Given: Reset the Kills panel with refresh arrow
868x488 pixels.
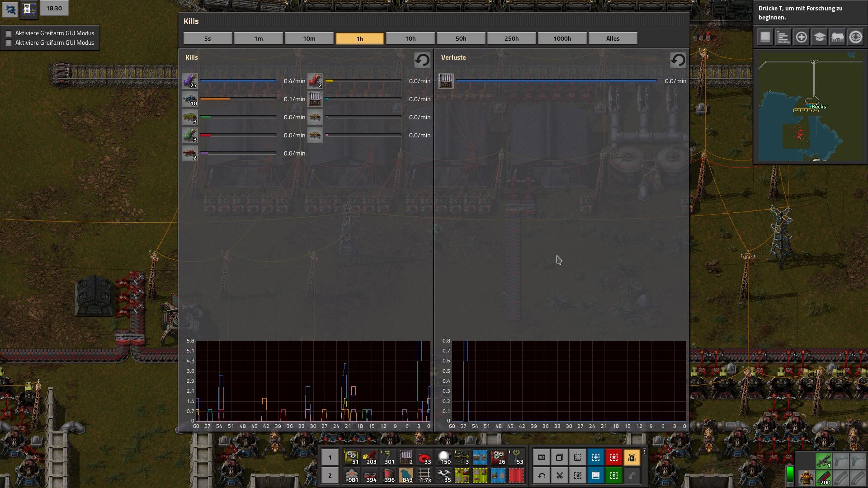Looking at the screenshot, I should [x=422, y=60].
